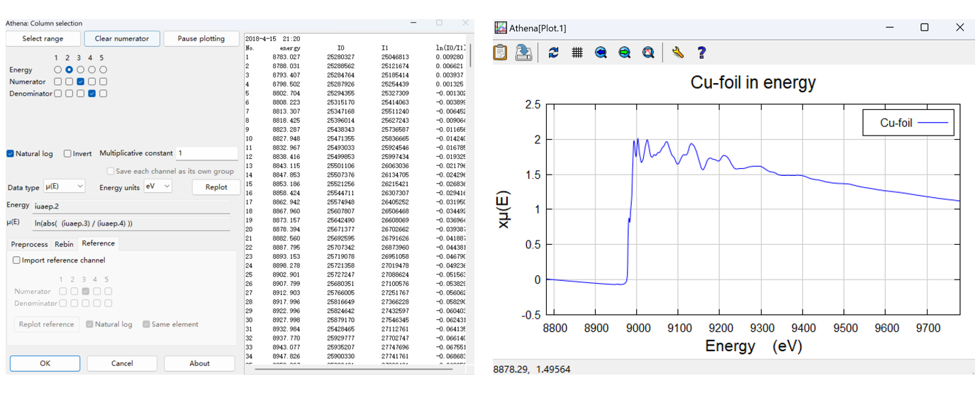The width and height of the screenshot is (980, 398).
Task: Open the Data type dropdown
Action: [x=64, y=186]
